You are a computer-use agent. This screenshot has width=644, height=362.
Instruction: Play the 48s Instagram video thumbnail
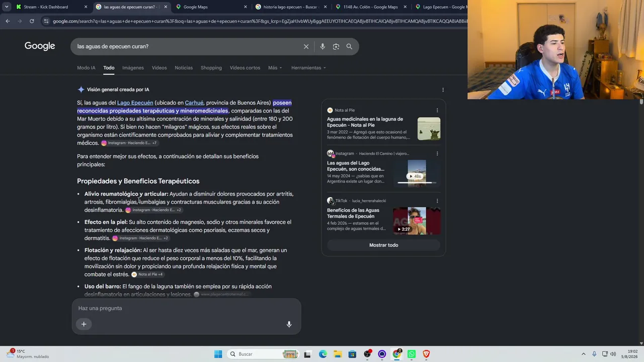coord(417,173)
